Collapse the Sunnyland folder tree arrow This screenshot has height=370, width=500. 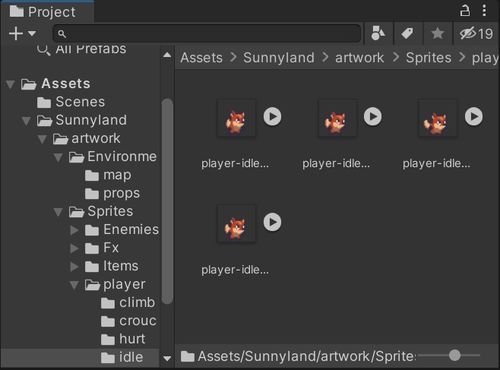click(x=26, y=121)
